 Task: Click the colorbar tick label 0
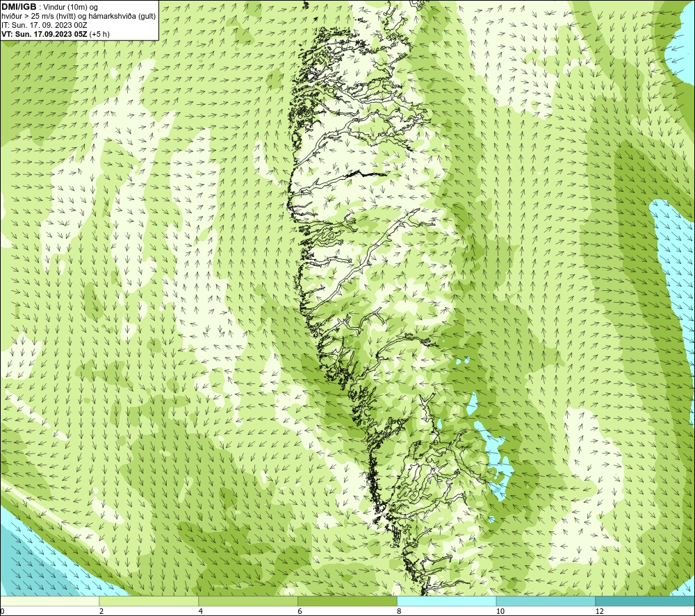(x=2, y=611)
